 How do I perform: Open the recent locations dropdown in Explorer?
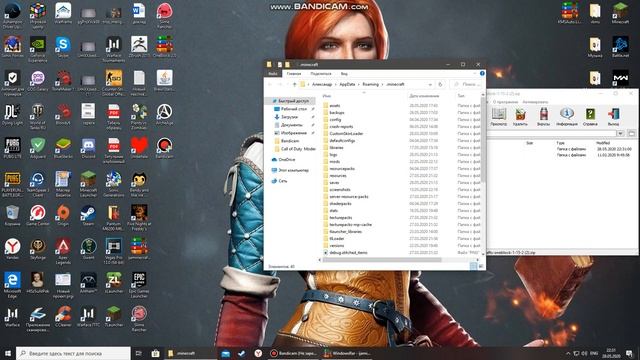(287, 84)
